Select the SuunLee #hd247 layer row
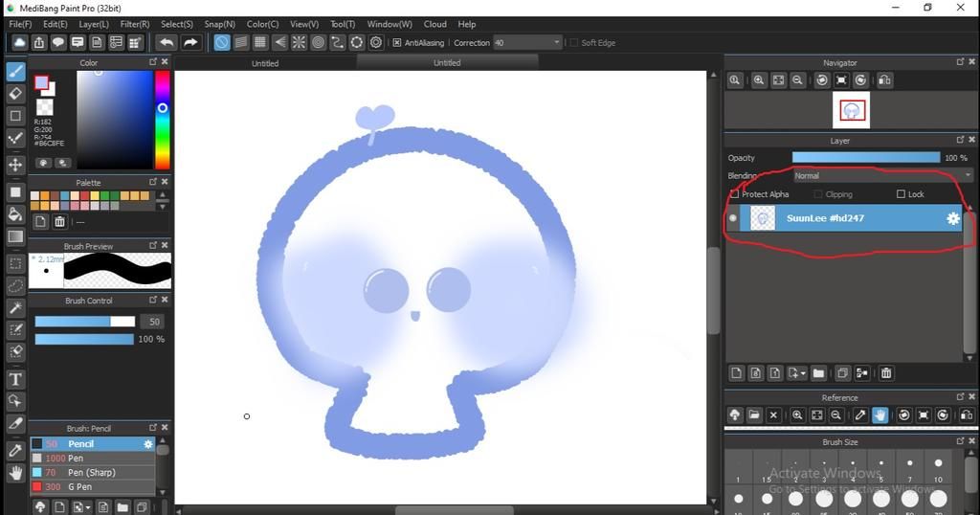Viewport: 980px width, 515px height. click(x=844, y=218)
